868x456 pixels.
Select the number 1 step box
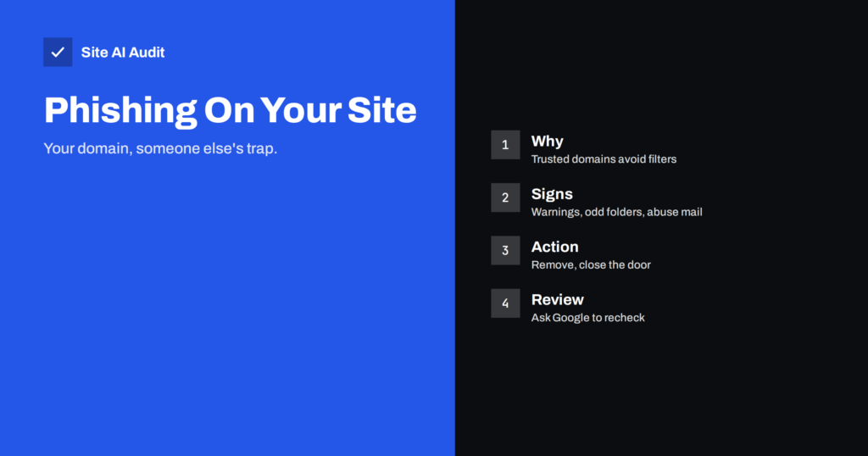(505, 145)
